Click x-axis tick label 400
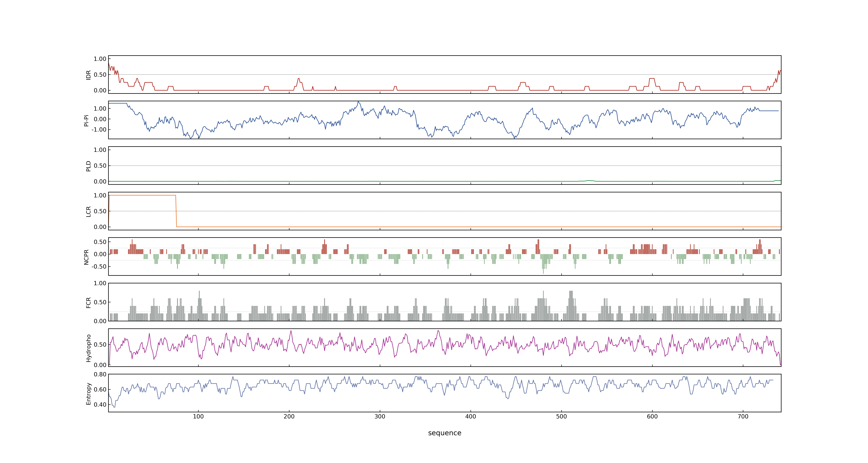 pos(471,416)
